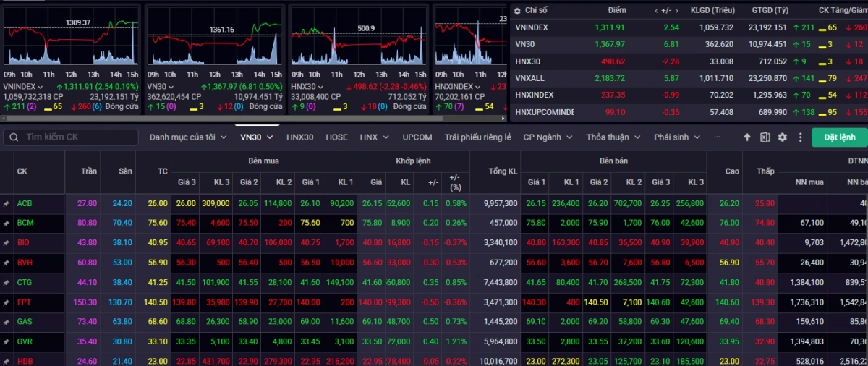
Task: Switch to the UPCOM tab
Action: 417,137
